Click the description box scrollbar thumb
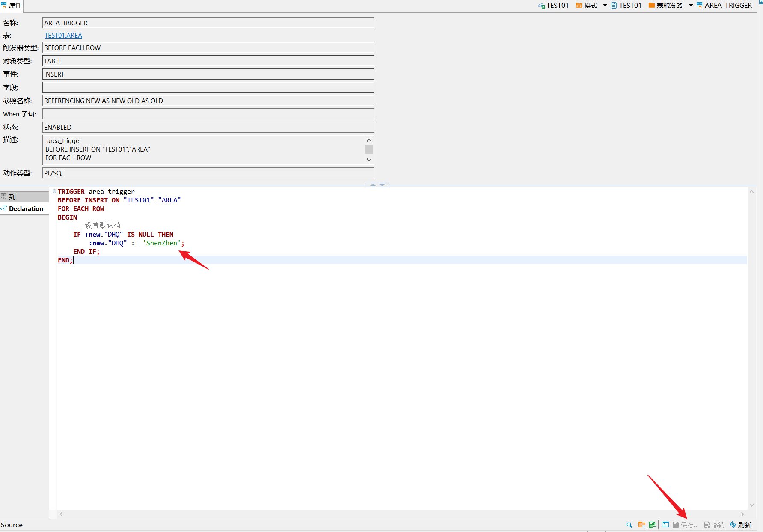This screenshot has width=763, height=532. tap(369, 149)
